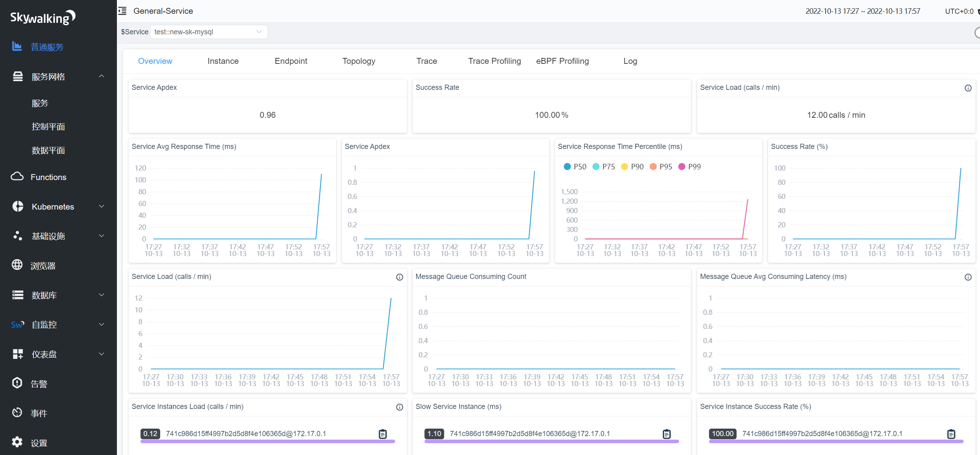The image size is (980, 455).
Task: Copy instance name in Service Instances Load
Action: pyautogui.click(x=383, y=434)
